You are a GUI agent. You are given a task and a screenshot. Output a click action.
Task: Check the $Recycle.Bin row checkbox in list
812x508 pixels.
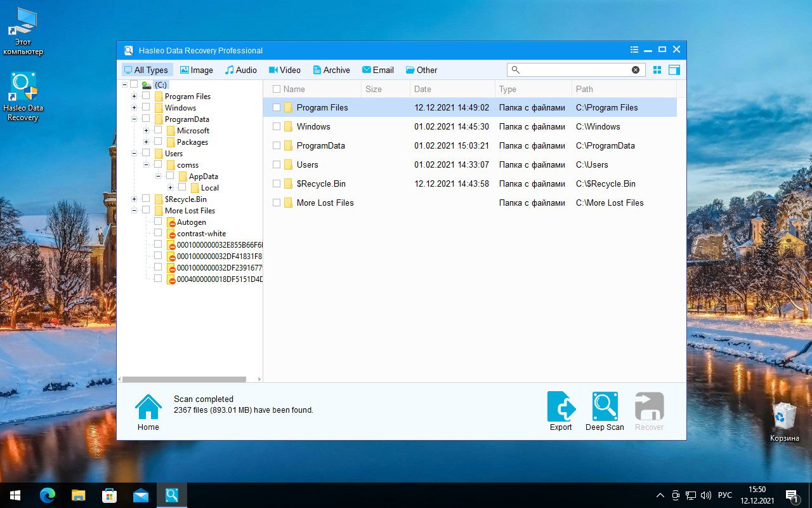point(277,184)
